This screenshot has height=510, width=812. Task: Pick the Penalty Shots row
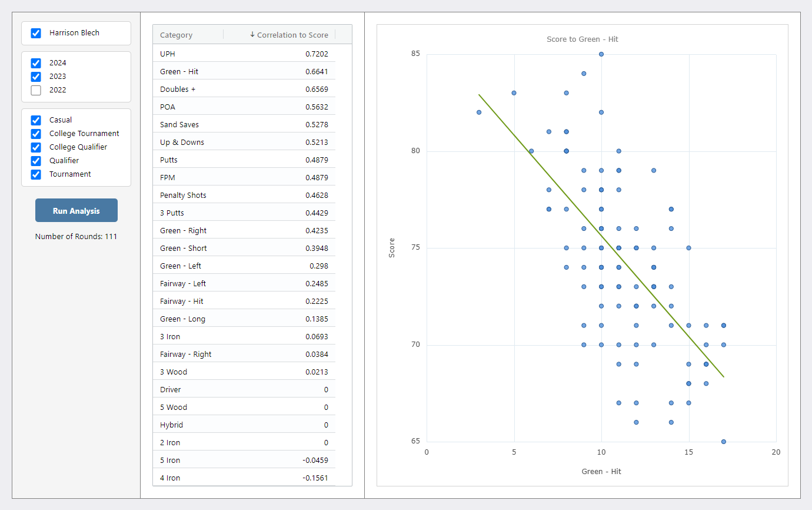pos(244,195)
